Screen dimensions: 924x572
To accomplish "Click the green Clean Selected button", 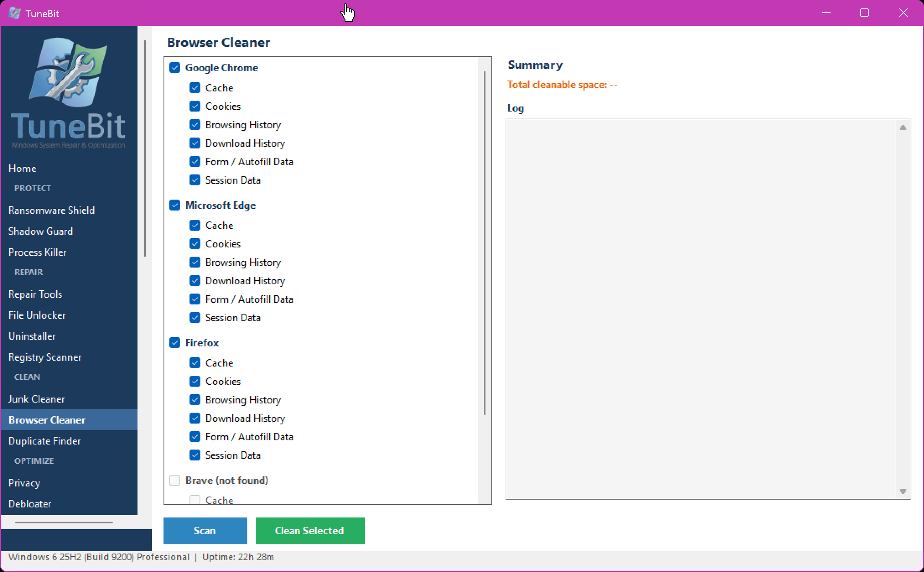I will coord(310,530).
